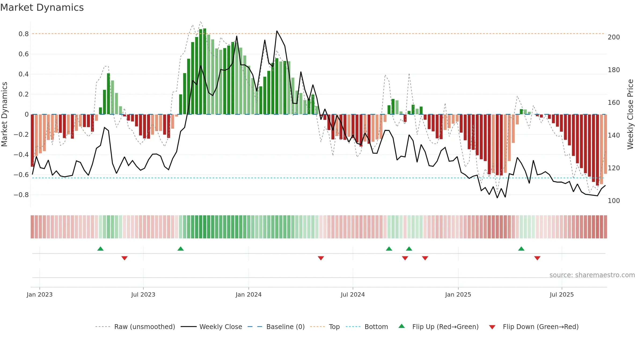Click the Jan 2023 x-axis label
Image resolution: width=644 pixels, height=362 pixels.
[40, 294]
